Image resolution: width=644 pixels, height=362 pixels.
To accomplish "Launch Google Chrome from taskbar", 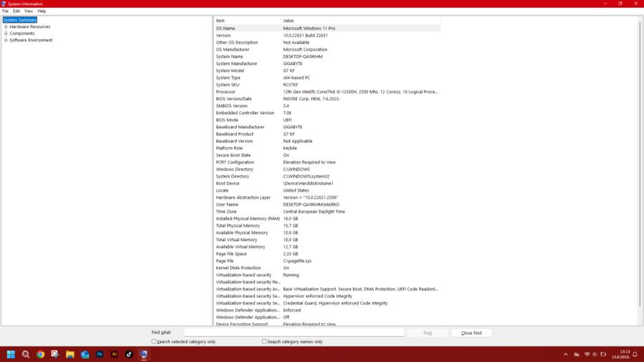I will [x=40, y=354].
